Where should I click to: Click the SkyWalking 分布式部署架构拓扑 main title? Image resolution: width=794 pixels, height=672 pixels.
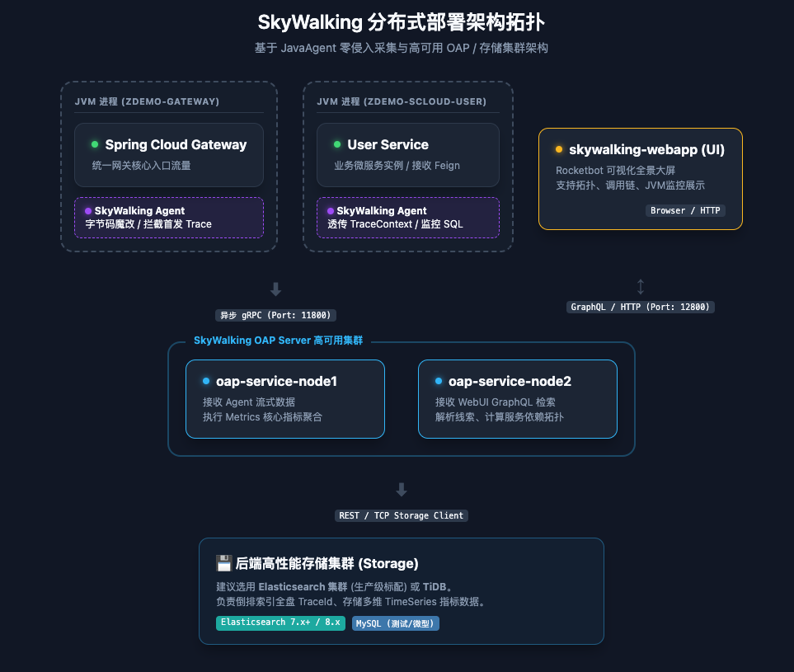[x=401, y=22]
